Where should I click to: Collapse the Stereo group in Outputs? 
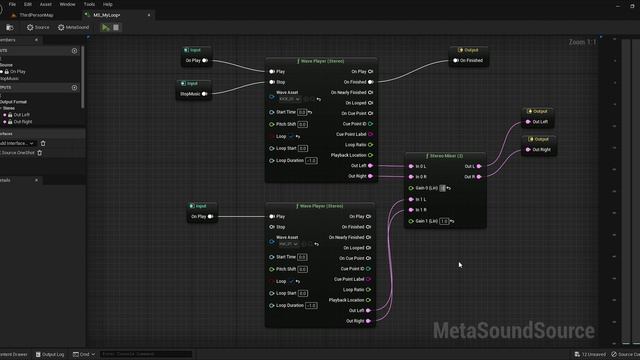coord(1,108)
